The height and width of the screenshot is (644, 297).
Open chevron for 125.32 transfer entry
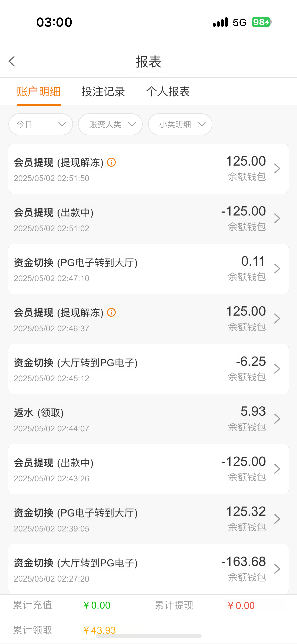[x=277, y=519]
